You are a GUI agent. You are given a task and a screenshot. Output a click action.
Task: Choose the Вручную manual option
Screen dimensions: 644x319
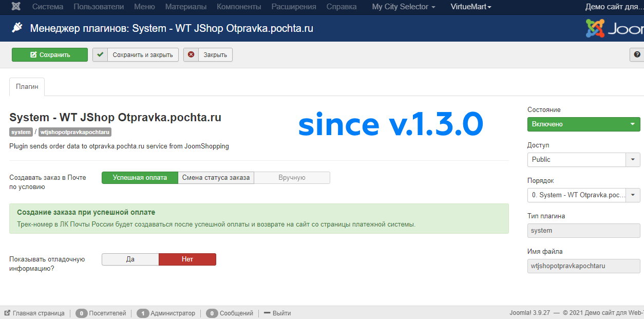[x=292, y=178]
